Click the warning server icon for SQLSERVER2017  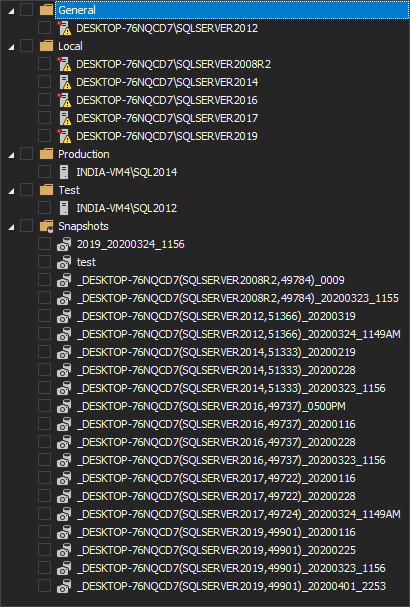64,118
